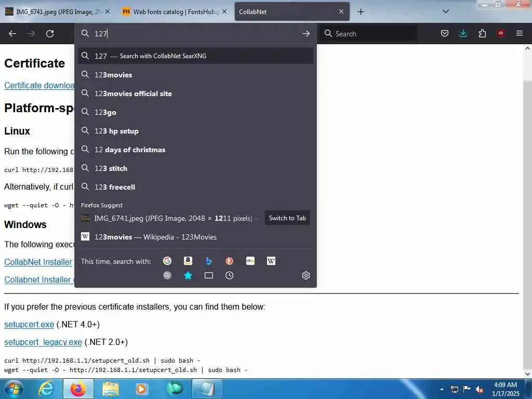Viewport: 532px width, 399px height.
Task: Reload the current page
Action: 50,34
